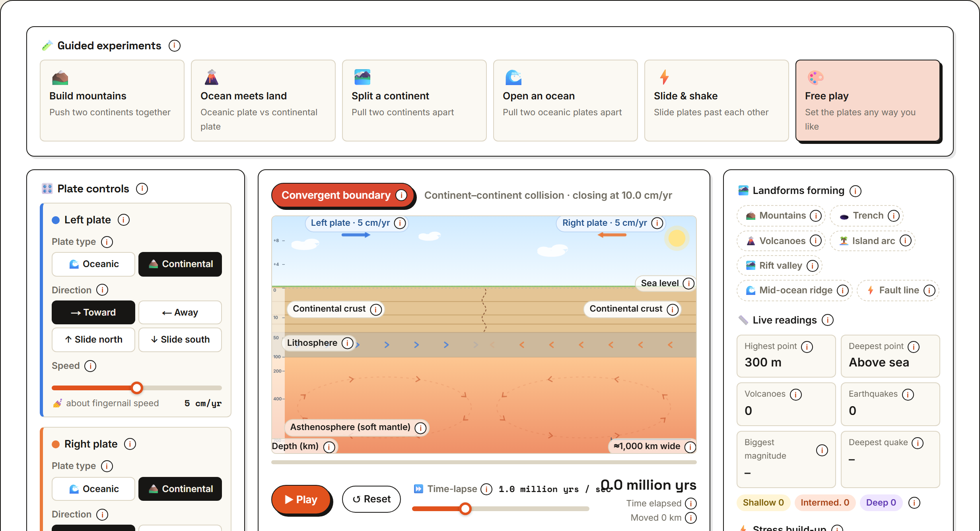
Task: Click the Mountains landform chip
Action: [x=781, y=216]
